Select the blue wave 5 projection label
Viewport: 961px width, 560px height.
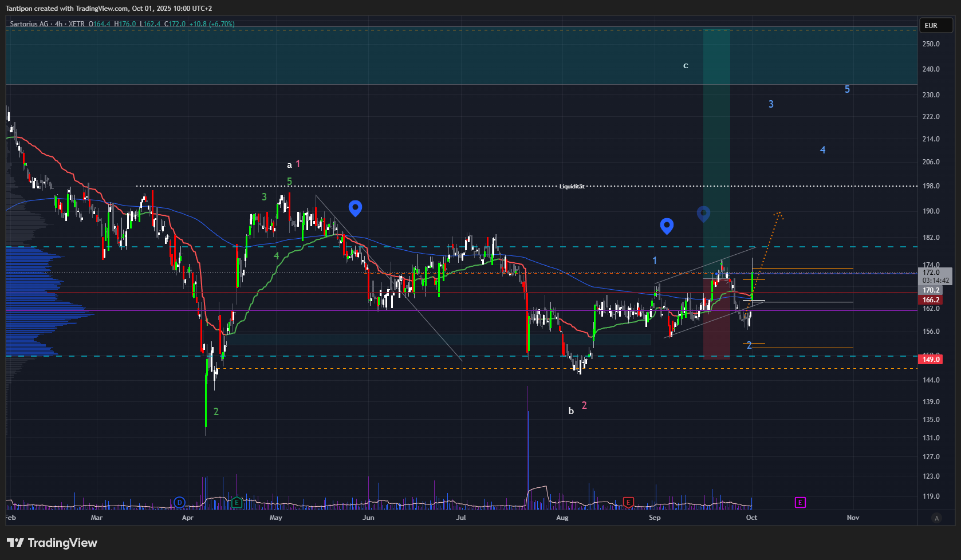tap(847, 89)
